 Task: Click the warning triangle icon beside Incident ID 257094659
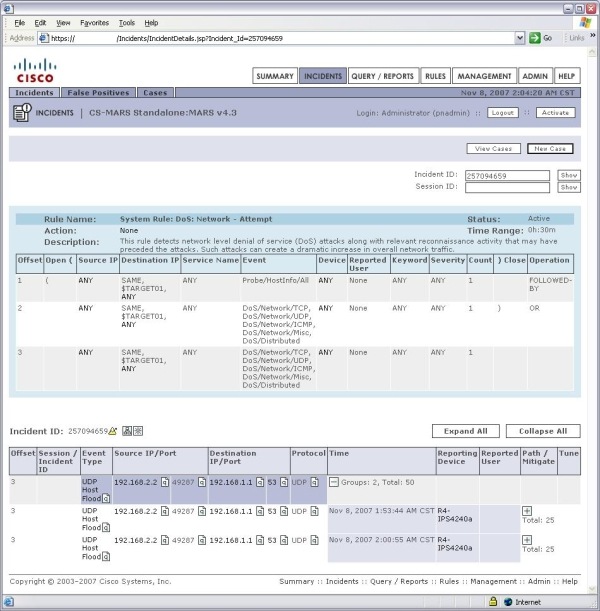(x=113, y=431)
